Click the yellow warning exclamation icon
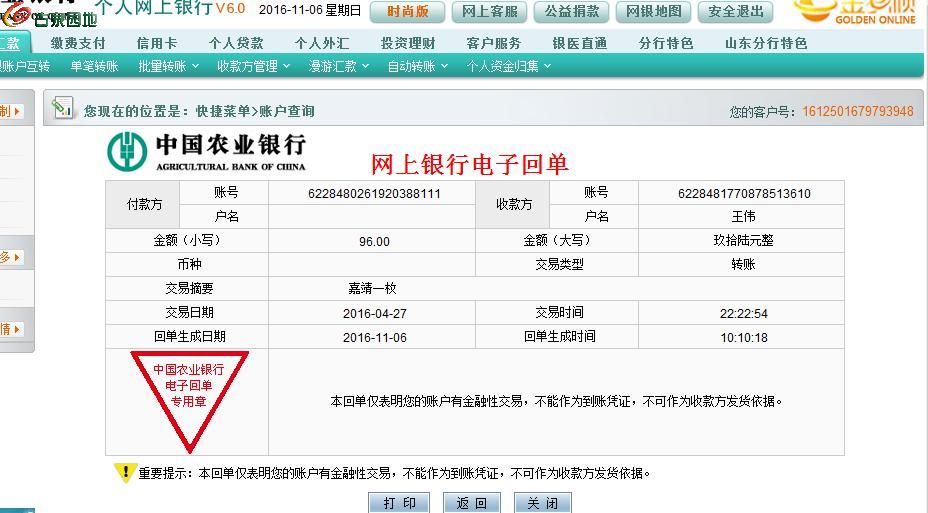Image resolution: width=928 pixels, height=513 pixels. coord(125,472)
